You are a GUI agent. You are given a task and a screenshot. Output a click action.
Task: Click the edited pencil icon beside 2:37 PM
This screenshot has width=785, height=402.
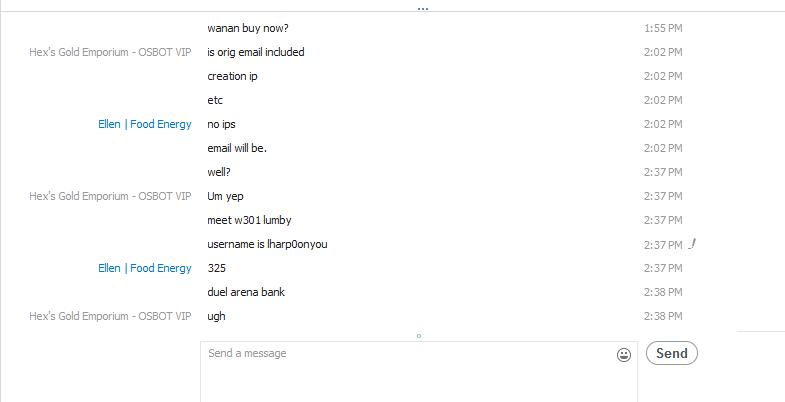(692, 244)
